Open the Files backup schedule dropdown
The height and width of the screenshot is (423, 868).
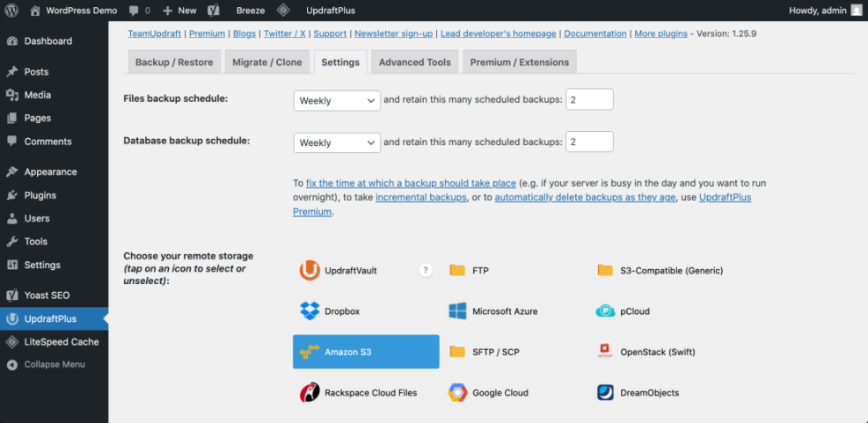click(337, 100)
